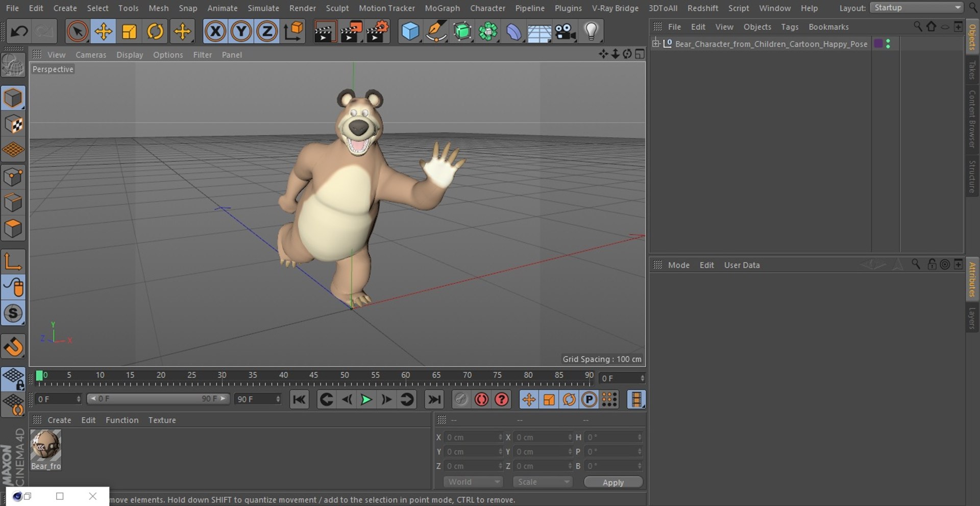Toggle Parameter keyframe recording P
Viewport: 980px width, 506px height.
pos(589,399)
